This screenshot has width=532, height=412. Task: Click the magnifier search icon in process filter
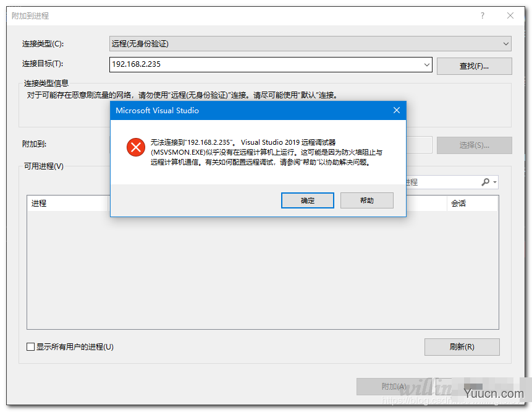(486, 182)
